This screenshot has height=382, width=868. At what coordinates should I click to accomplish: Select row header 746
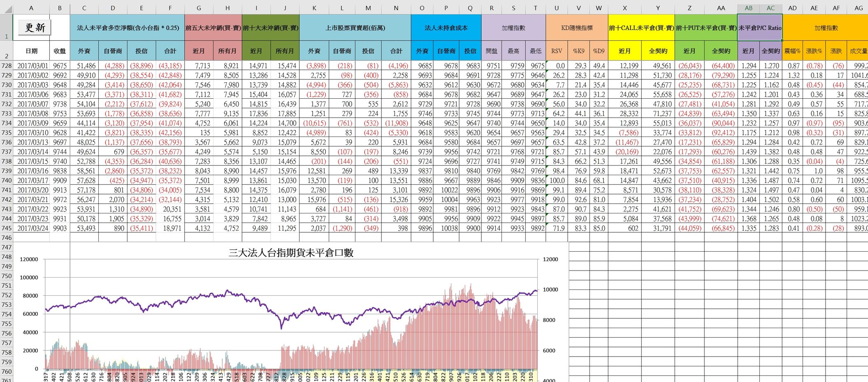6,238
